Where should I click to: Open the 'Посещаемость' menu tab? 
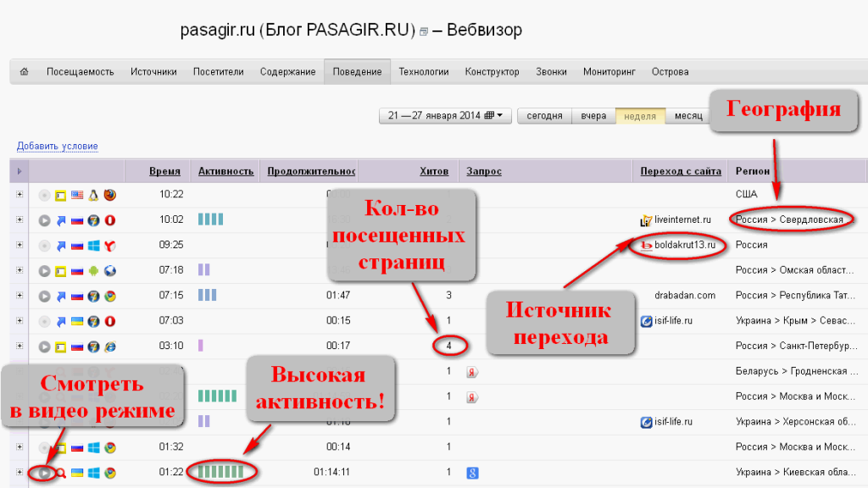[80, 72]
